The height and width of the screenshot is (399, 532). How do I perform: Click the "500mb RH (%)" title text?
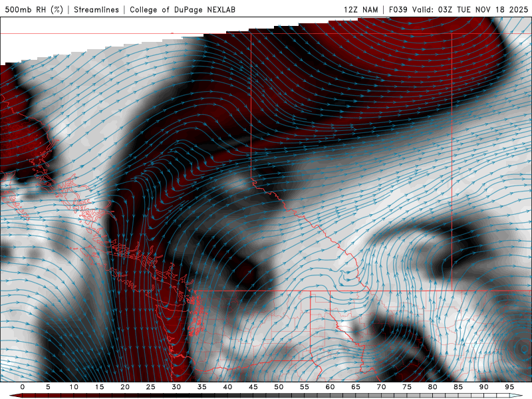tap(34, 9)
